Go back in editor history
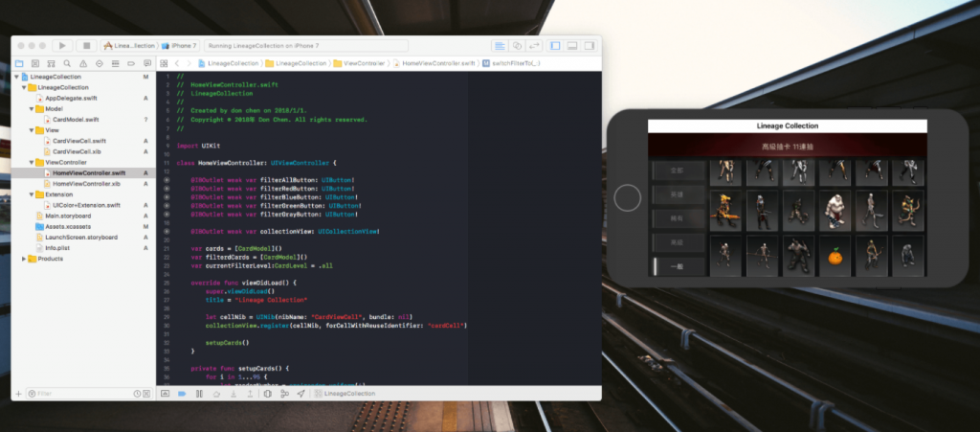The height and width of the screenshot is (432, 980). 177,64
